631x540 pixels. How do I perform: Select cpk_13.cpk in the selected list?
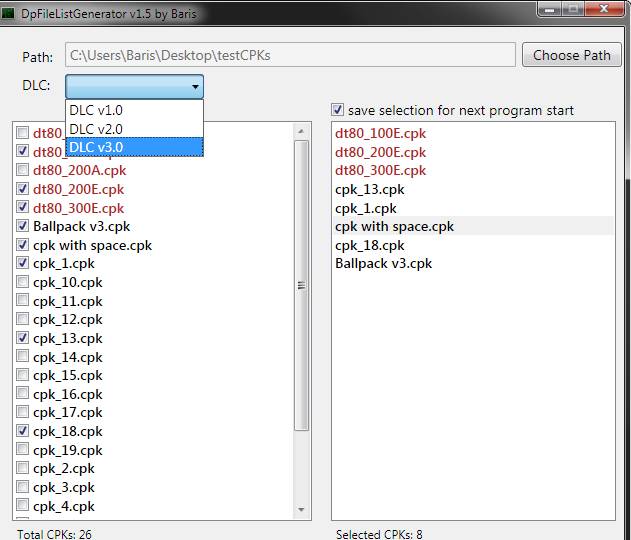click(x=473, y=190)
